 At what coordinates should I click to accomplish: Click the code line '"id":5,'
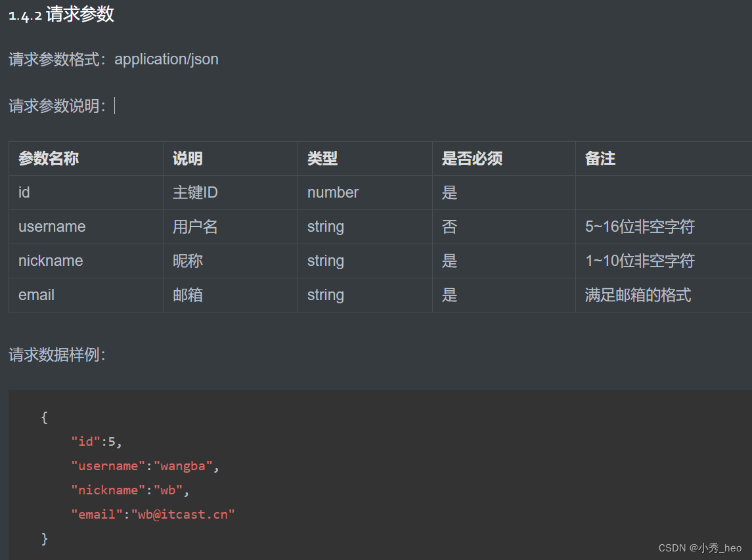[x=97, y=442]
